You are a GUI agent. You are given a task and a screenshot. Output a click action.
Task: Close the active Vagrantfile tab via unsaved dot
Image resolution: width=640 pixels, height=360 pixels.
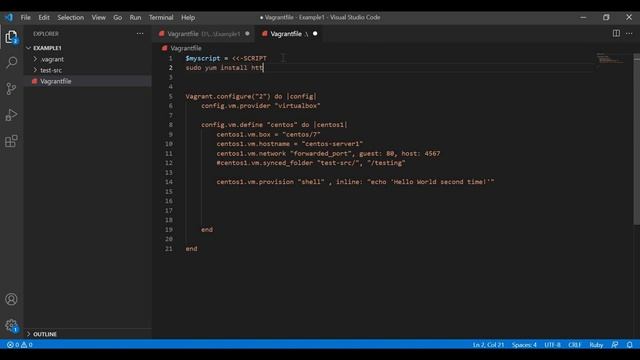click(315, 33)
